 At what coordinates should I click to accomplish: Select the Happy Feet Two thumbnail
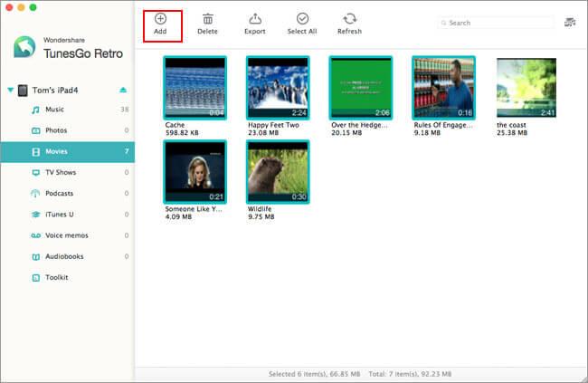pyautogui.click(x=278, y=88)
